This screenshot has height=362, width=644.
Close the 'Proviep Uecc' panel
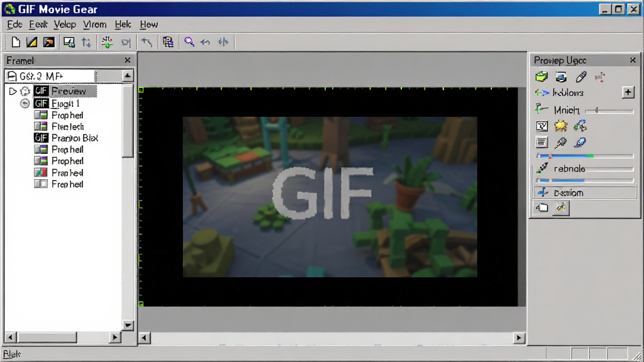click(x=633, y=60)
